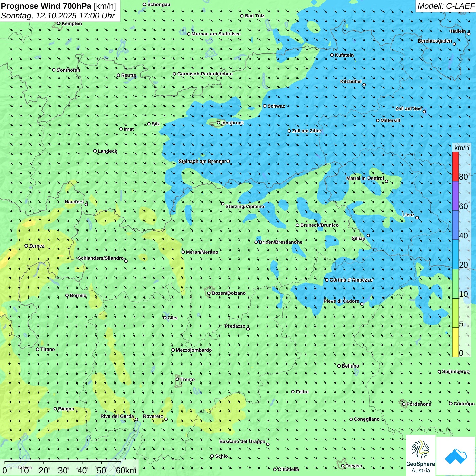The width and height of the screenshot is (476, 476).
Task: Click the 'Brixen/Bressanone' label
Action: point(280,242)
